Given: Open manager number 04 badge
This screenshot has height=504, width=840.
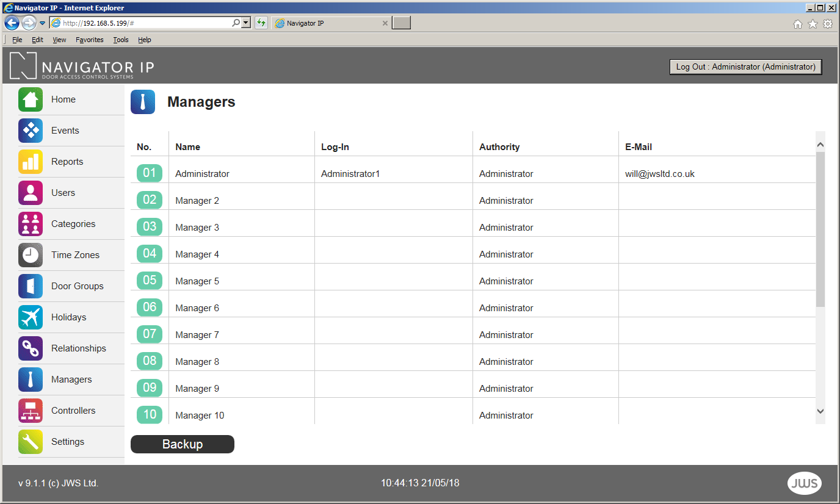Looking at the screenshot, I should tap(150, 253).
